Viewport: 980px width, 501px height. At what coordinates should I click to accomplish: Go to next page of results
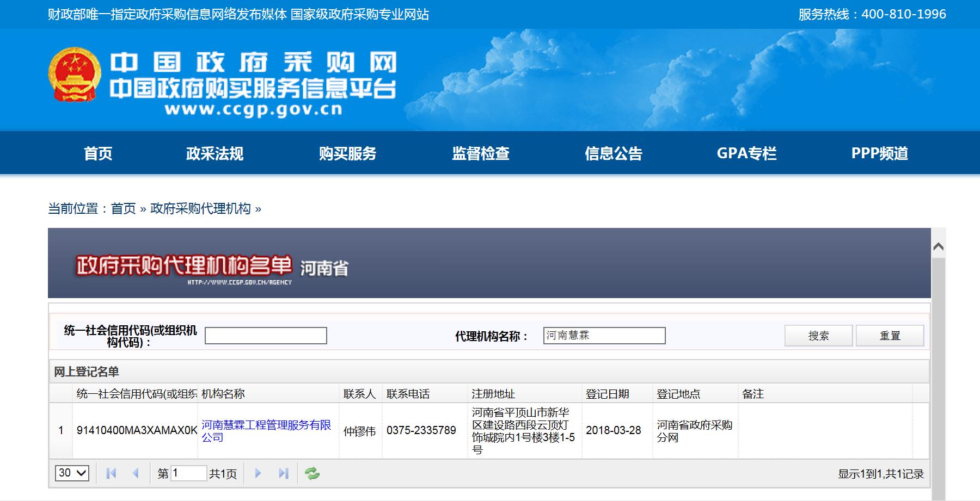pyautogui.click(x=258, y=473)
